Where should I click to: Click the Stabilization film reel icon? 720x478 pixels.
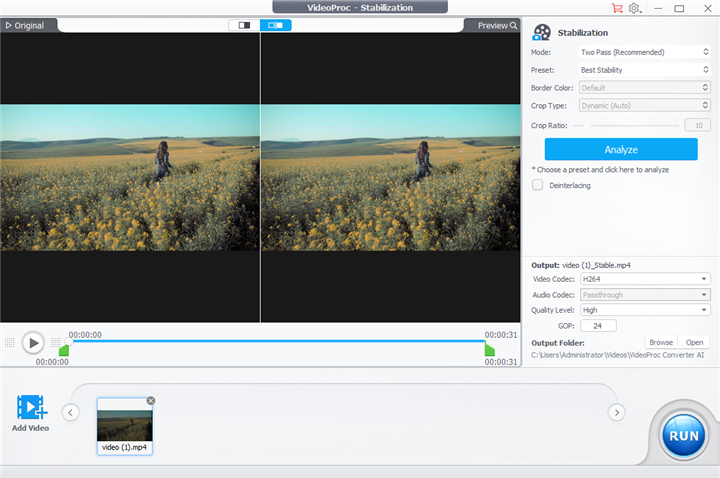542,32
